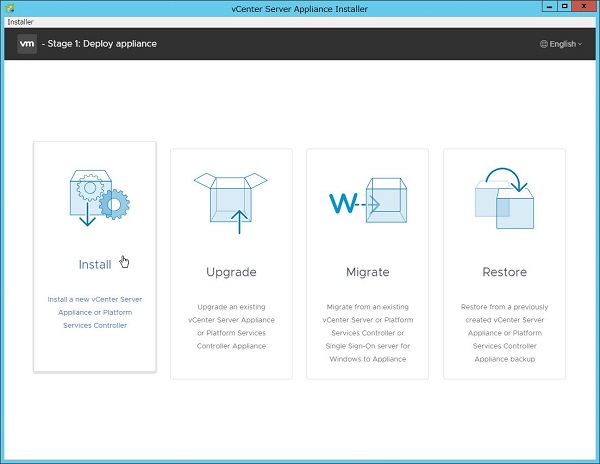The width and height of the screenshot is (600, 464).
Task: Minimize the installer window
Action: 550,6
